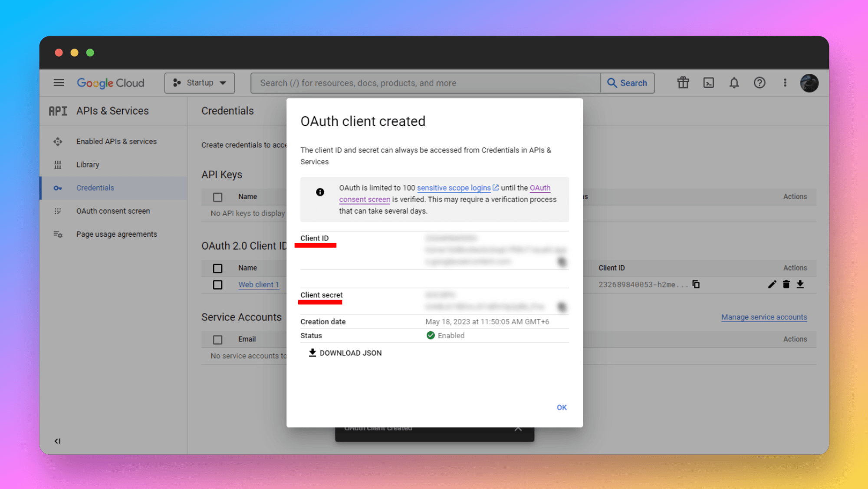Click the OK button to dismiss dialog
Screen dimensions: 868x489
click(x=562, y=407)
